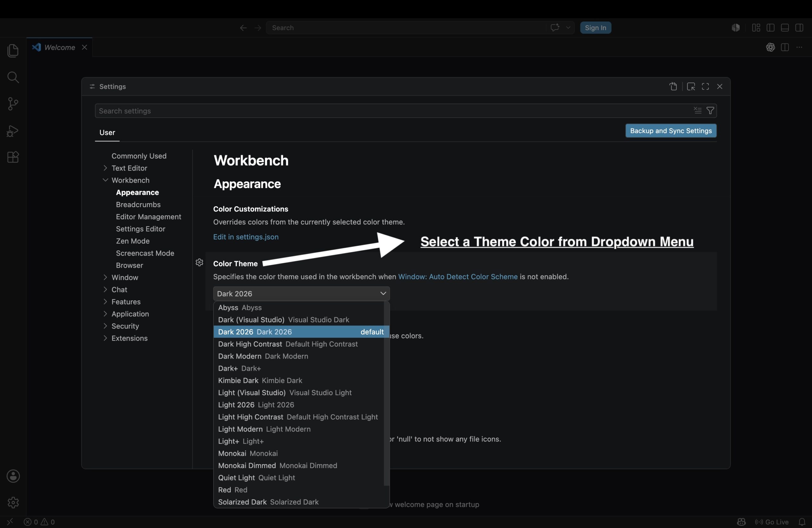Open the settings filter funnel icon
The width and height of the screenshot is (812, 528).
710,110
